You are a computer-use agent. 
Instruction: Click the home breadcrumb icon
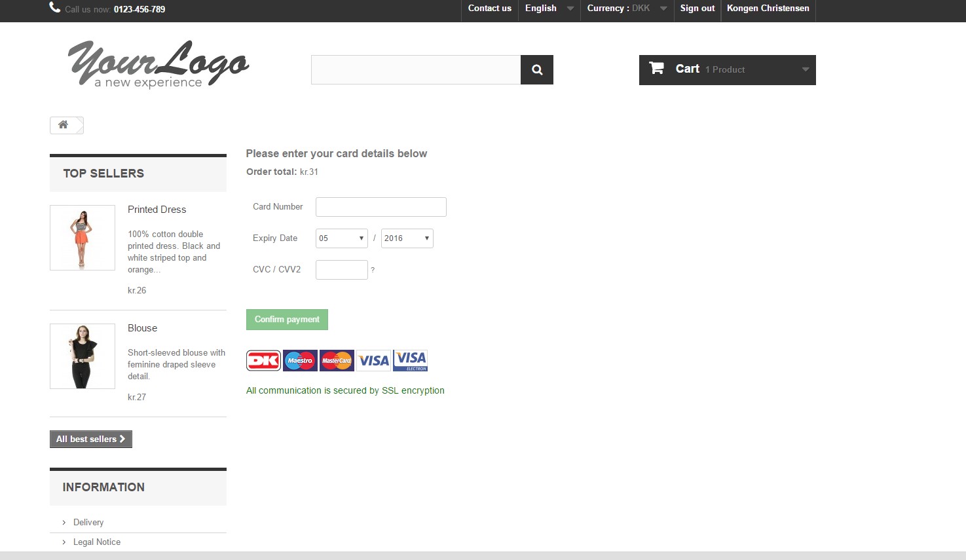(63, 124)
